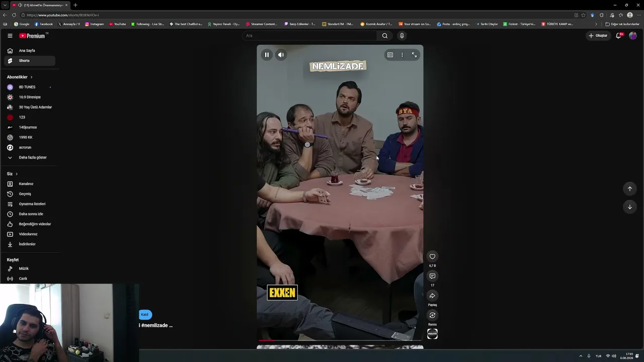Image resolution: width=644 pixels, height=362 pixels.
Task: Go to the YouTube Premium home logo
Action: click(33, 36)
